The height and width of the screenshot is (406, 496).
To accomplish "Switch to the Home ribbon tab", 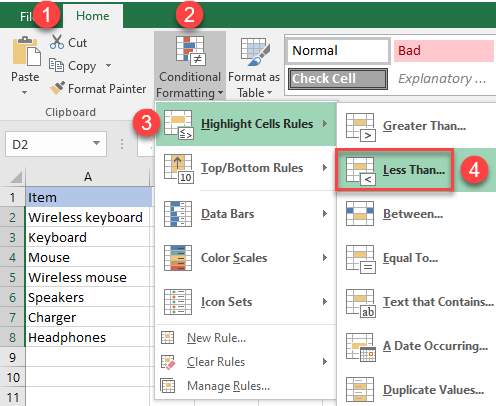I will (93, 16).
